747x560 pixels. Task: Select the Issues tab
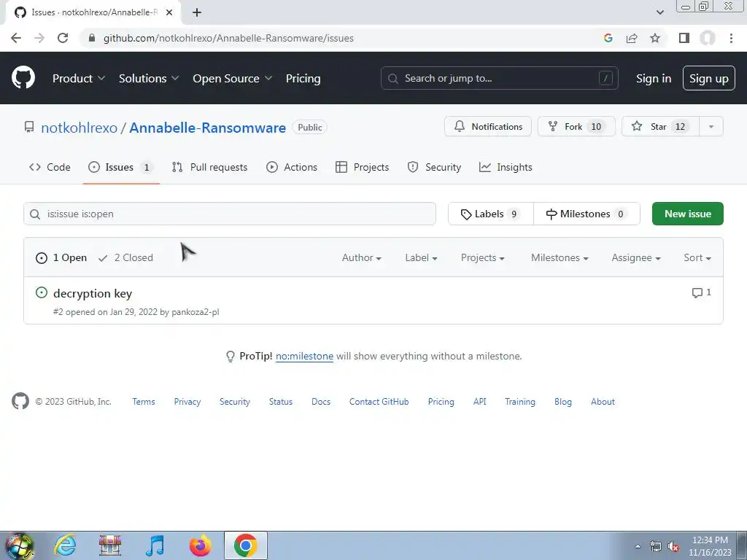tap(121, 167)
